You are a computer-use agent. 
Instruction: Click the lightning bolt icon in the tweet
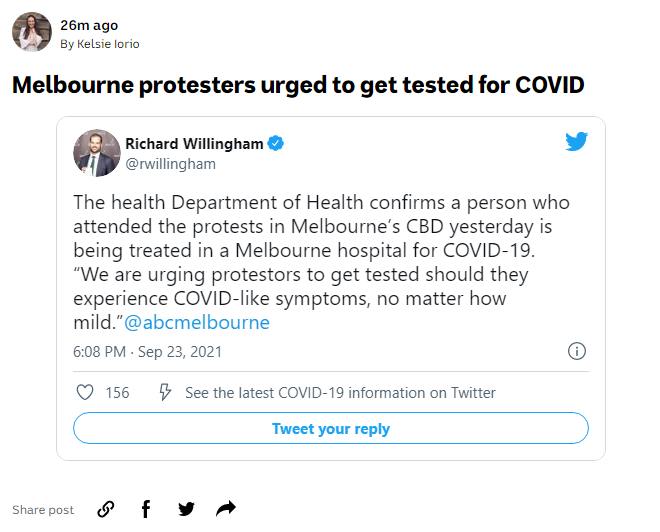tap(166, 393)
